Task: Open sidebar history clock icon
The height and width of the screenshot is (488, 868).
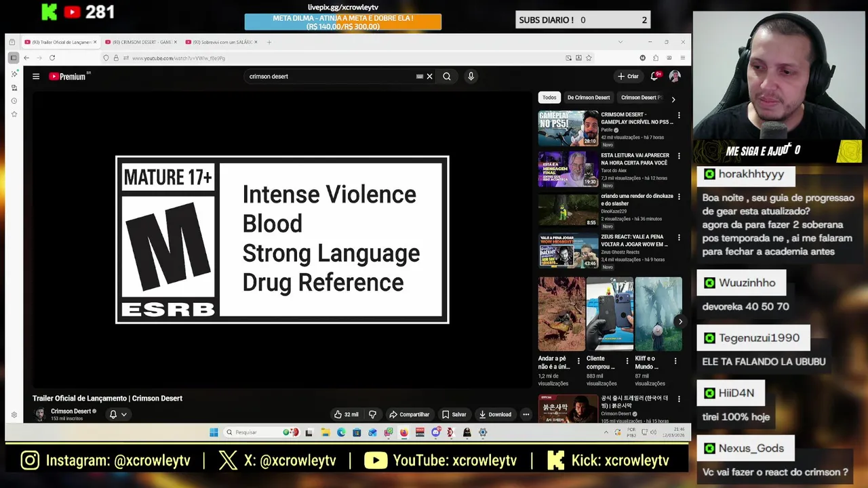Action: tap(14, 101)
